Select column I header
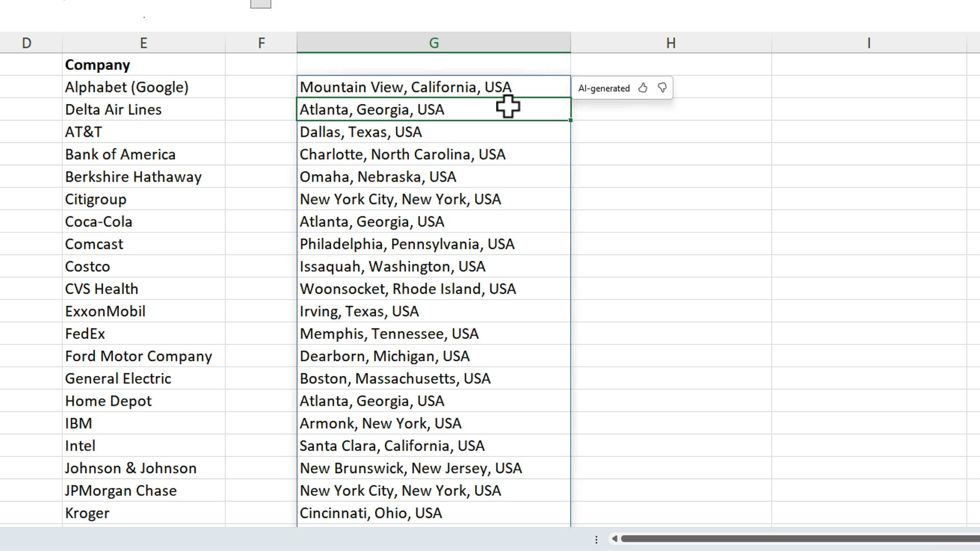The image size is (980, 551). coord(868,43)
